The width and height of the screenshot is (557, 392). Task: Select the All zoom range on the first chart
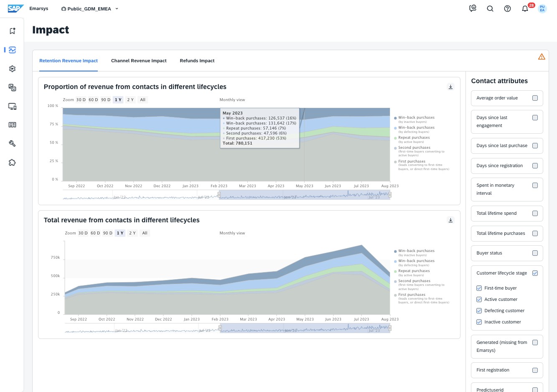142,99
